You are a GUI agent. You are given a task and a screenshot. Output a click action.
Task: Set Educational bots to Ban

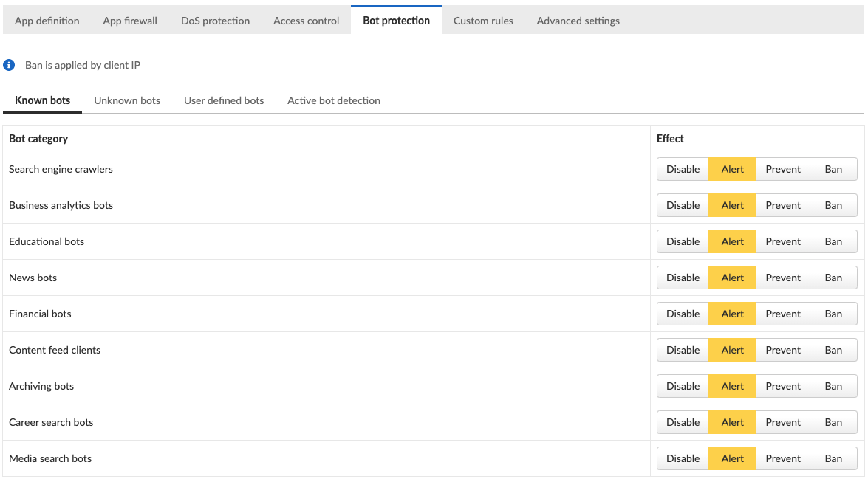coord(833,241)
